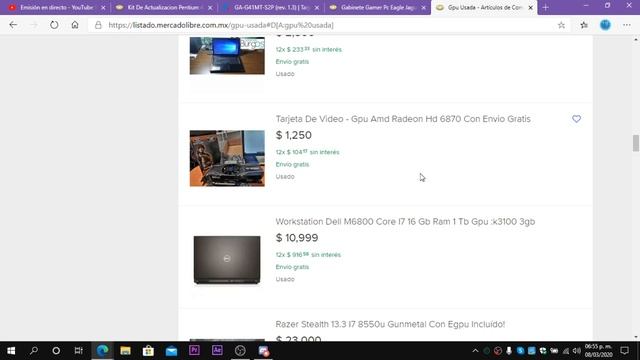The height and width of the screenshot is (360, 640).
Task: Open Windows taskbar search
Action: pyautogui.click(x=34, y=351)
